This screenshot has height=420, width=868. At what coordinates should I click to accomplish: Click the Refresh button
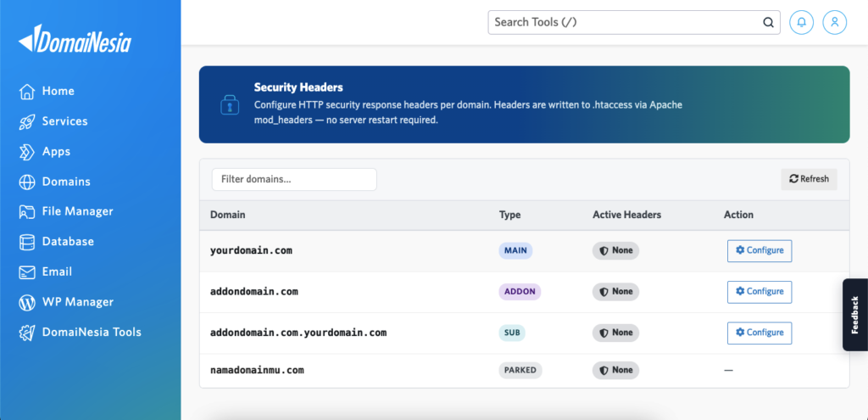[x=809, y=179]
